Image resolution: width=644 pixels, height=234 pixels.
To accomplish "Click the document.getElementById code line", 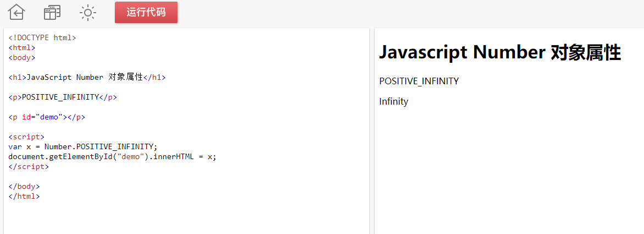I will pyautogui.click(x=112, y=157).
